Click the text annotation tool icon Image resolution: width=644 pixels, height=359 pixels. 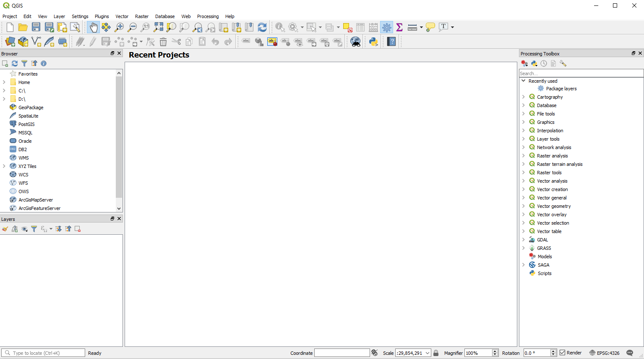(443, 27)
